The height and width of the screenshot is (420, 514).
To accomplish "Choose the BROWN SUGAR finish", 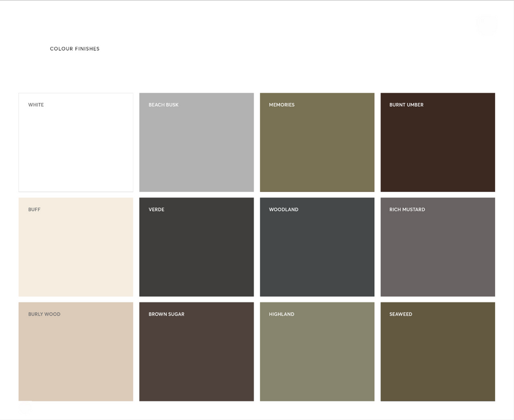I will pos(196,351).
